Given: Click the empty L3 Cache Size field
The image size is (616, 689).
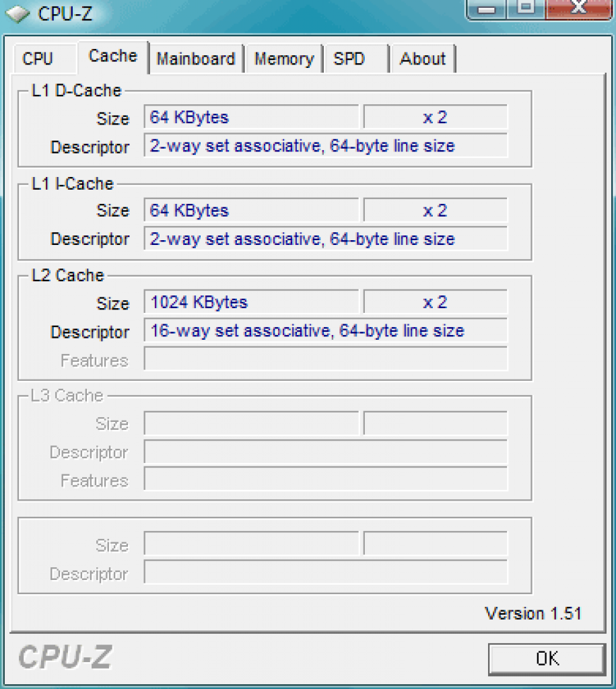Looking at the screenshot, I should [x=252, y=423].
